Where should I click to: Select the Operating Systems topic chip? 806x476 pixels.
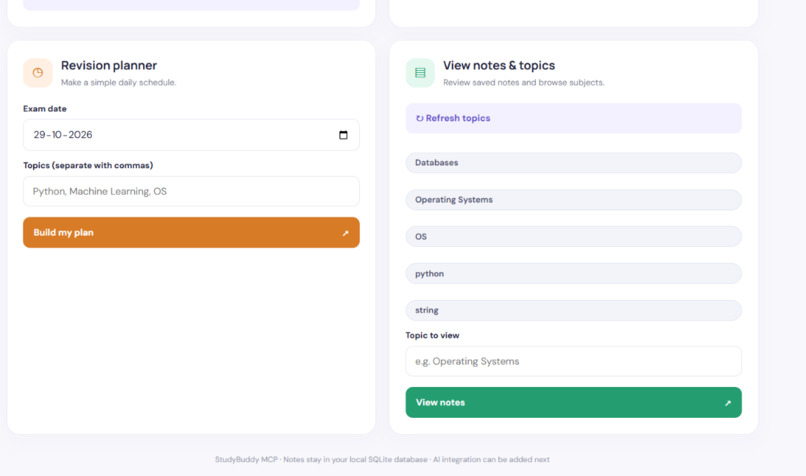(573, 200)
